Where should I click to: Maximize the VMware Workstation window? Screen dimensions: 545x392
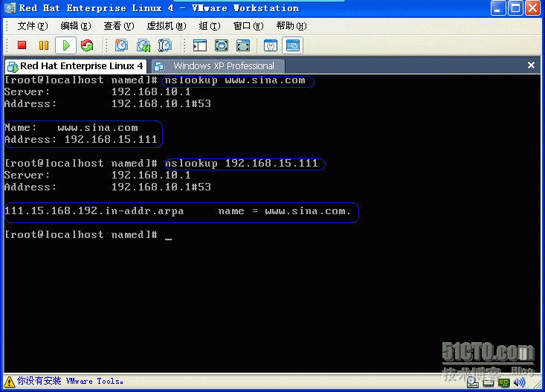(x=515, y=8)
